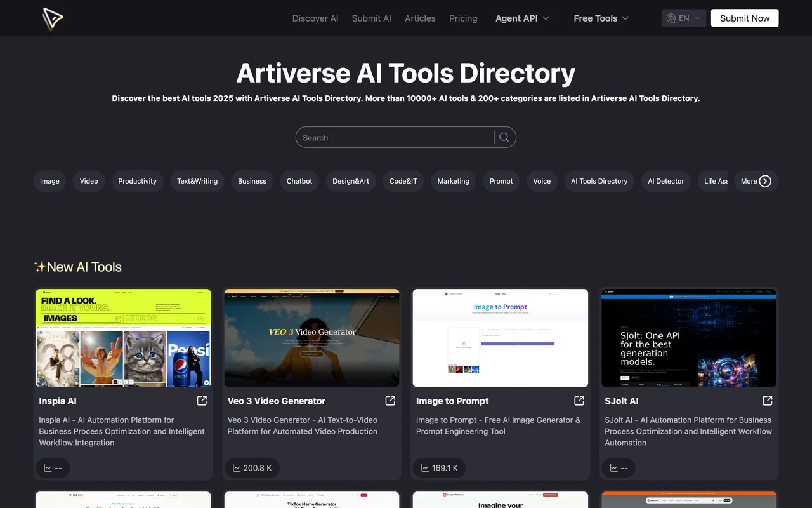
Task: Focus the Search input field
Action: 395,137
